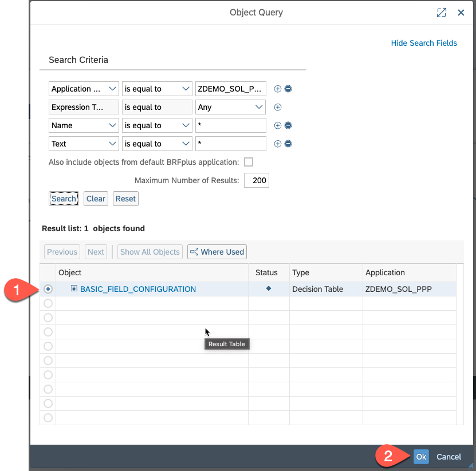Remove the Text search criterion
This screenshot has width=476, height=471.
coord(288,144)
